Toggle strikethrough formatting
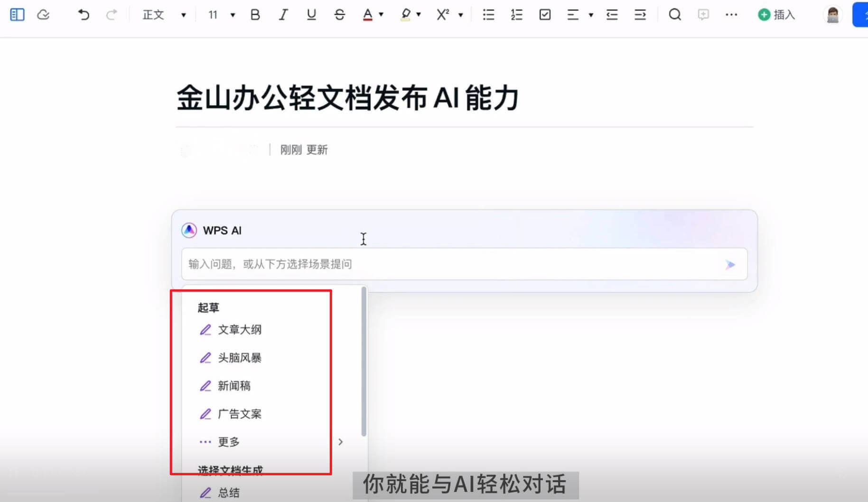Screen dimensions: 868x502 click(339, 15)
